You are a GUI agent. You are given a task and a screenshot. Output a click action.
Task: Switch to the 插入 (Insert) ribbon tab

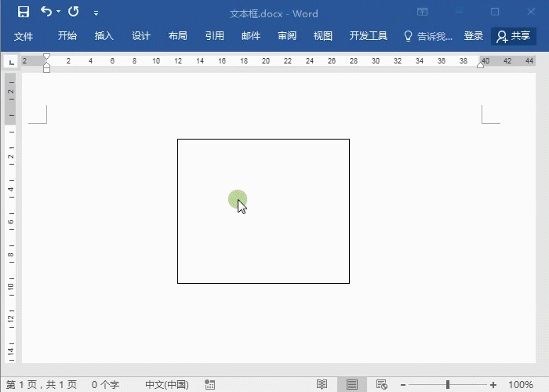104,36
